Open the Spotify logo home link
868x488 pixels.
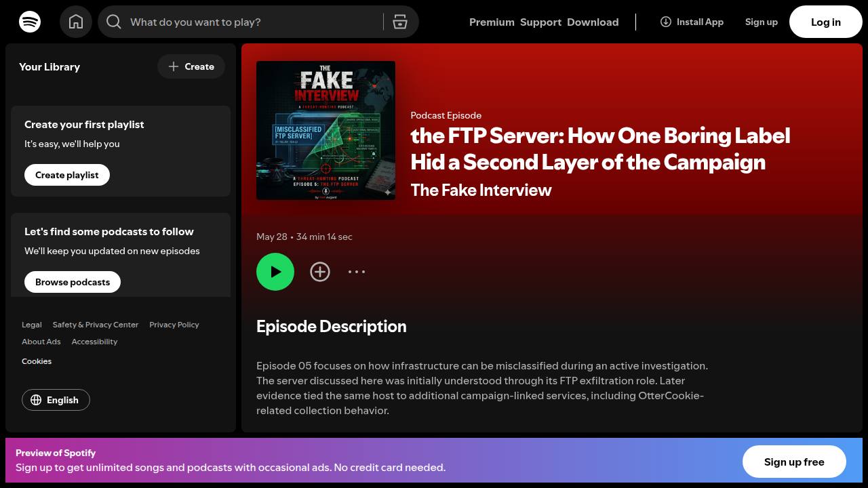tap(30, 22)
